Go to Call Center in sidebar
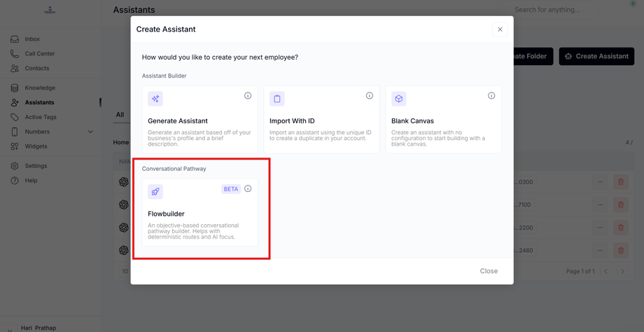The image size is (644, 332). [39, 54]
